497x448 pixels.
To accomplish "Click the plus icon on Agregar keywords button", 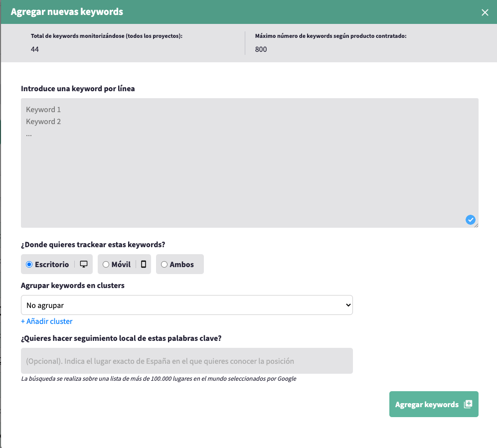I will [468, 404].
